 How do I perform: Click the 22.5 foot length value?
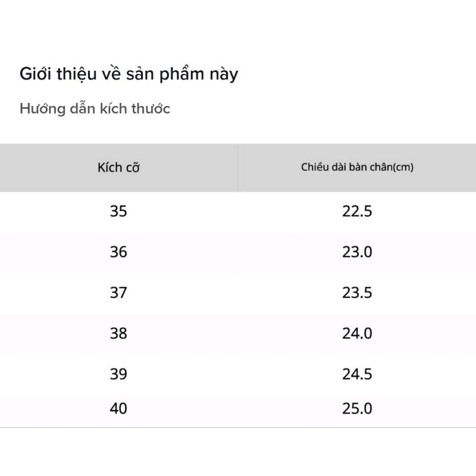tap(357, 211)
